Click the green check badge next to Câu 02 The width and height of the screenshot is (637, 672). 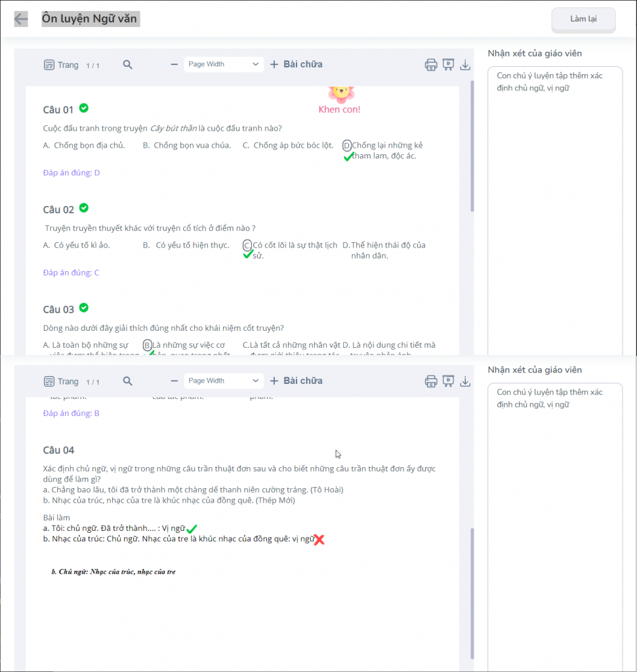tap(84, 208)
